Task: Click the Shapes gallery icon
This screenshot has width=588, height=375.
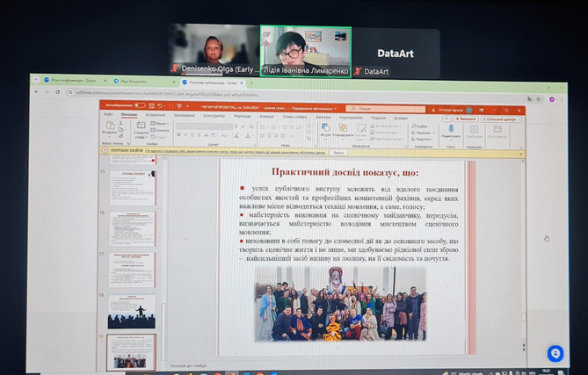Action: coord(325,128)
